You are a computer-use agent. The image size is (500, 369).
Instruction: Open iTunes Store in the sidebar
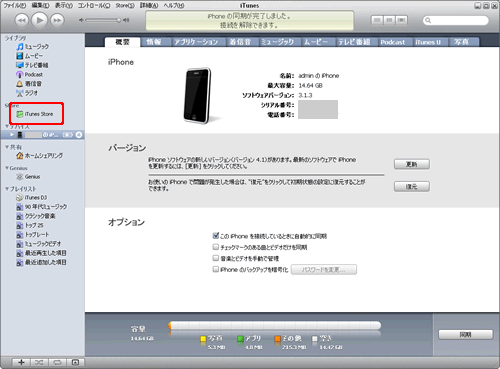tap(35, 114)
